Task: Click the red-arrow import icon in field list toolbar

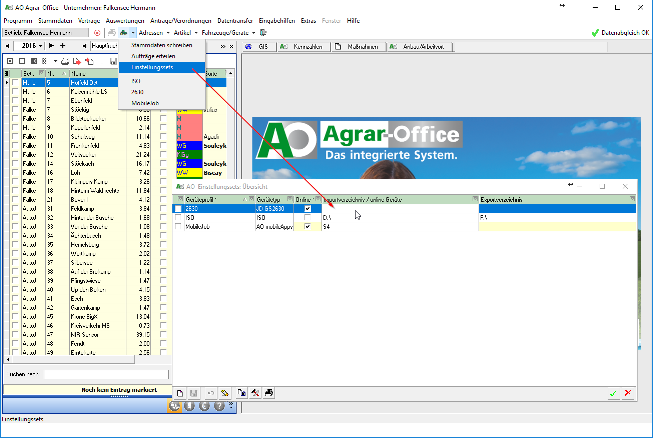Action: [89, 61]
